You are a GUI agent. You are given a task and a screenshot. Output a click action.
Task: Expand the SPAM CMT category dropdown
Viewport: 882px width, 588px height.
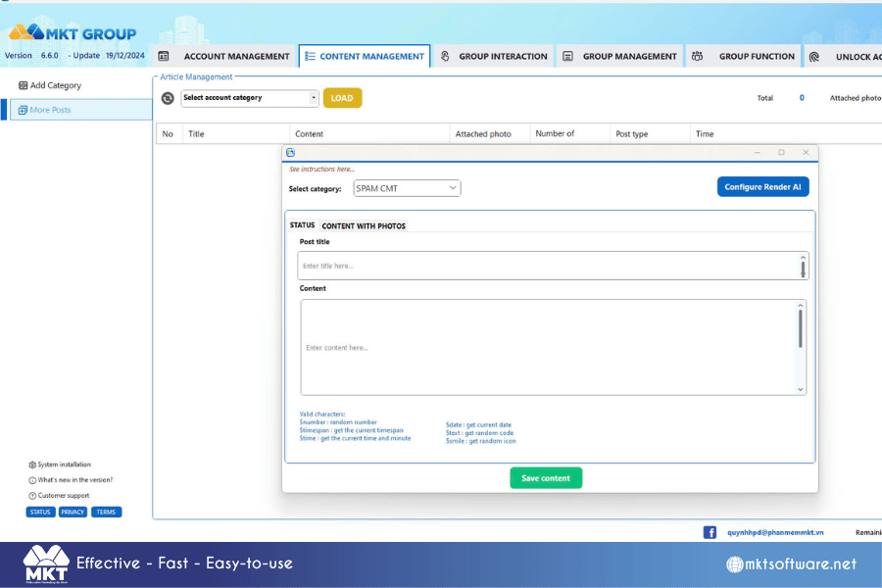(407, 188)
